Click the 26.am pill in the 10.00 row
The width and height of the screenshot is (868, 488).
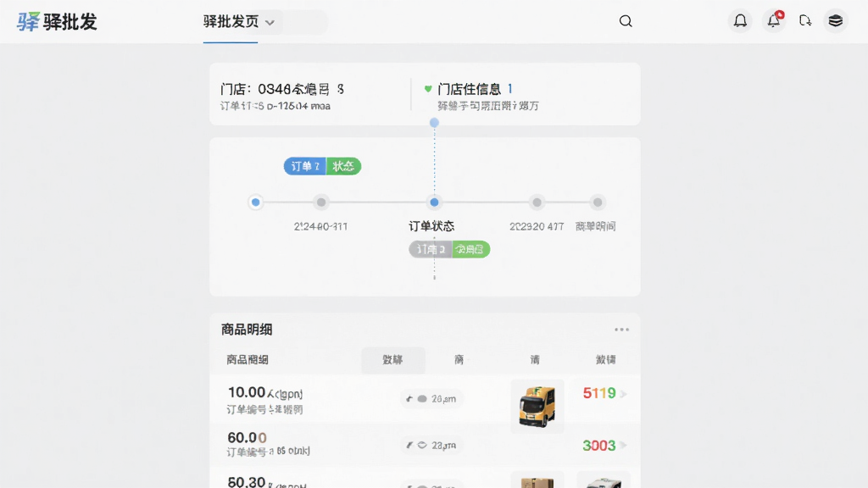431,399
